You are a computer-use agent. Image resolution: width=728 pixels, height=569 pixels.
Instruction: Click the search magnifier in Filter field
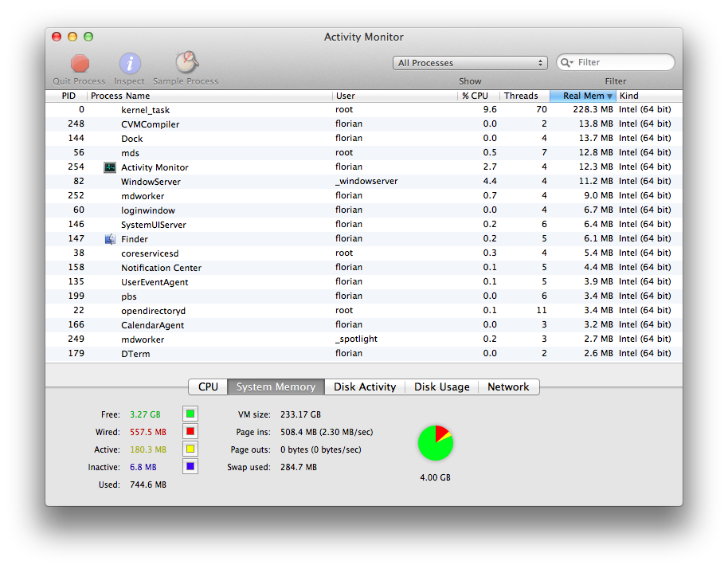click(x=566, y=62)
